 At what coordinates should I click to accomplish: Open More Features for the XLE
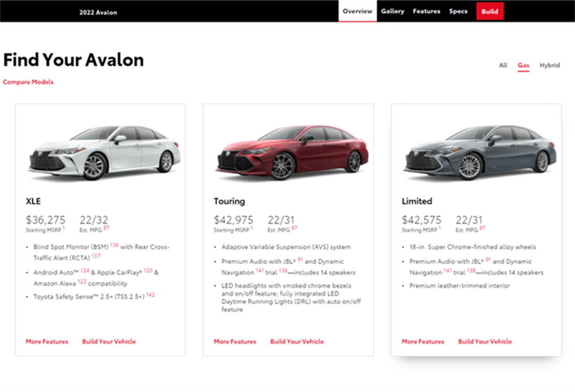[47, 341]
